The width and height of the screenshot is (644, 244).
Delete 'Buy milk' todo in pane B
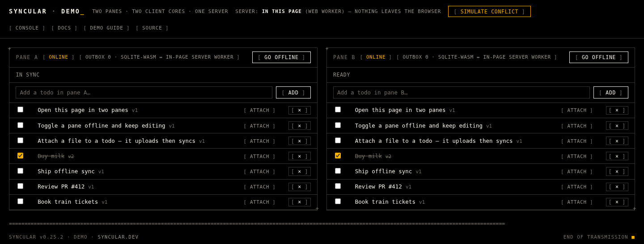pos(617,156)
